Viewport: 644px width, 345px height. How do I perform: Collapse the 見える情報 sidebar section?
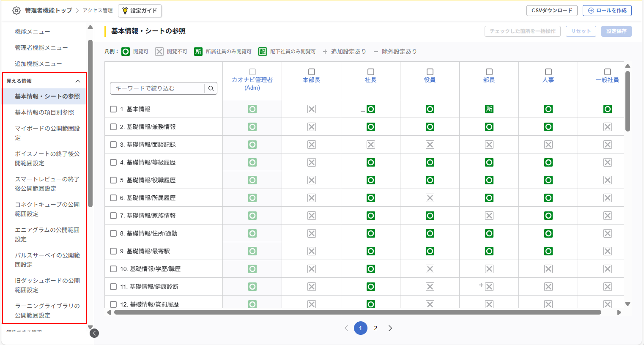pos(78,81)
